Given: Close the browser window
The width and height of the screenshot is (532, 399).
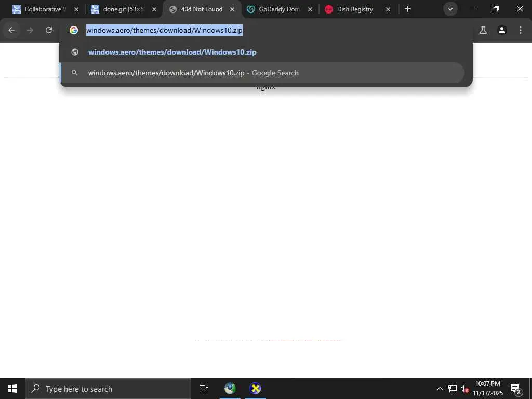Looking at the screenshot, I should [520, 9].
